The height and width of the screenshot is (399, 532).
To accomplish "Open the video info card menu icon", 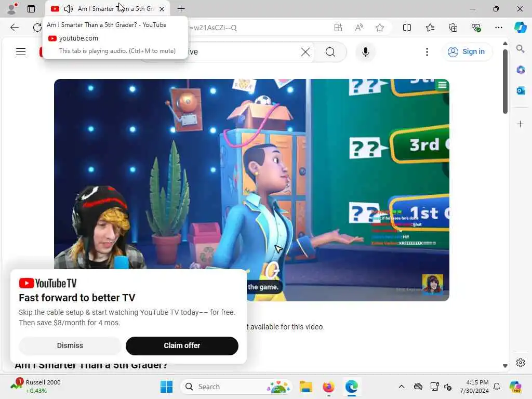I will tap(442, 85).
